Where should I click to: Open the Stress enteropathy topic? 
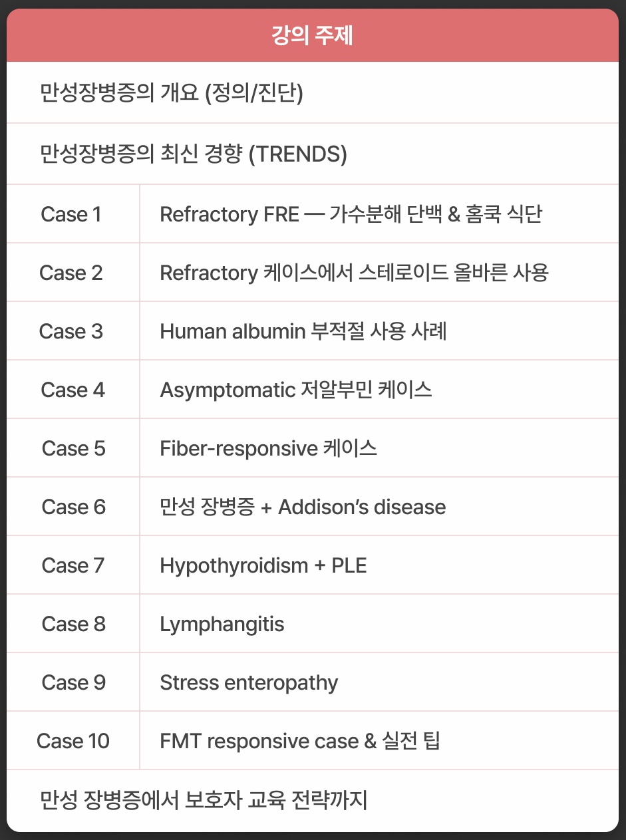pyautogui.click(x=249, y=682)
